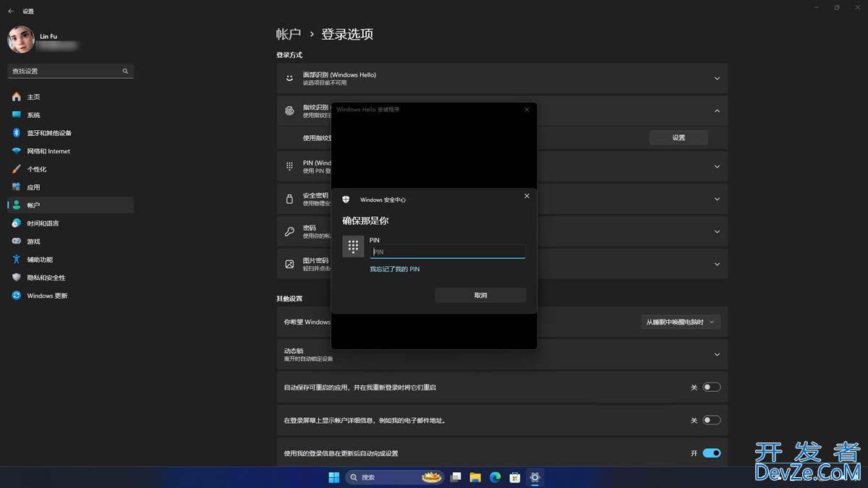This screenshot has width=868, height=488.
Task: Expand 面部识别 (Windows Hello) row
Action: point(502,78)
